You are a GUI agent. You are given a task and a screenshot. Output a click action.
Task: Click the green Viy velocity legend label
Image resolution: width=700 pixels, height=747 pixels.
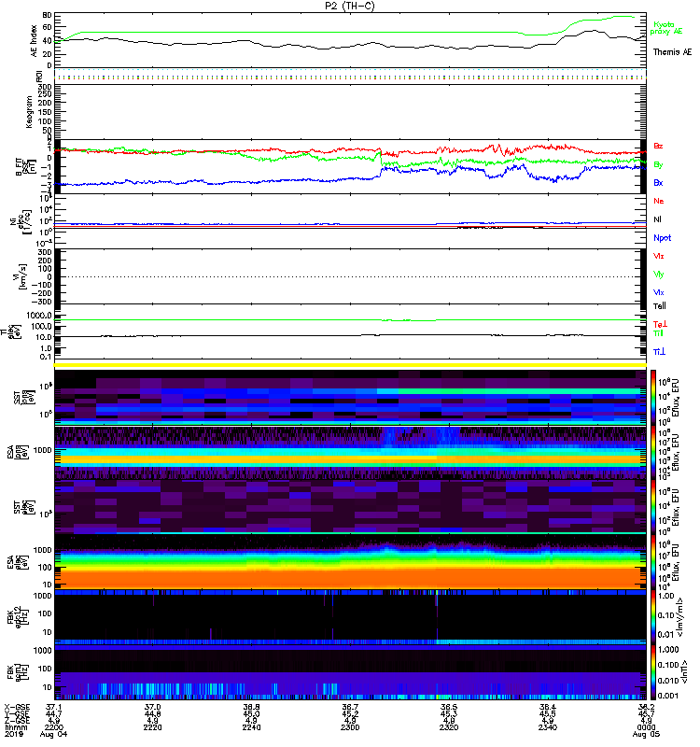pos(659,275)
